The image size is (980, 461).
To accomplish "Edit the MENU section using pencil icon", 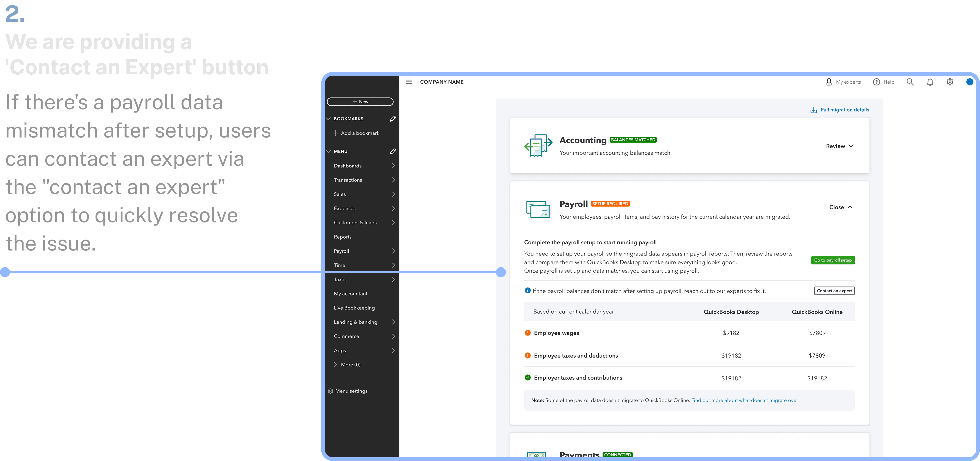I will (x=393, y=152).
